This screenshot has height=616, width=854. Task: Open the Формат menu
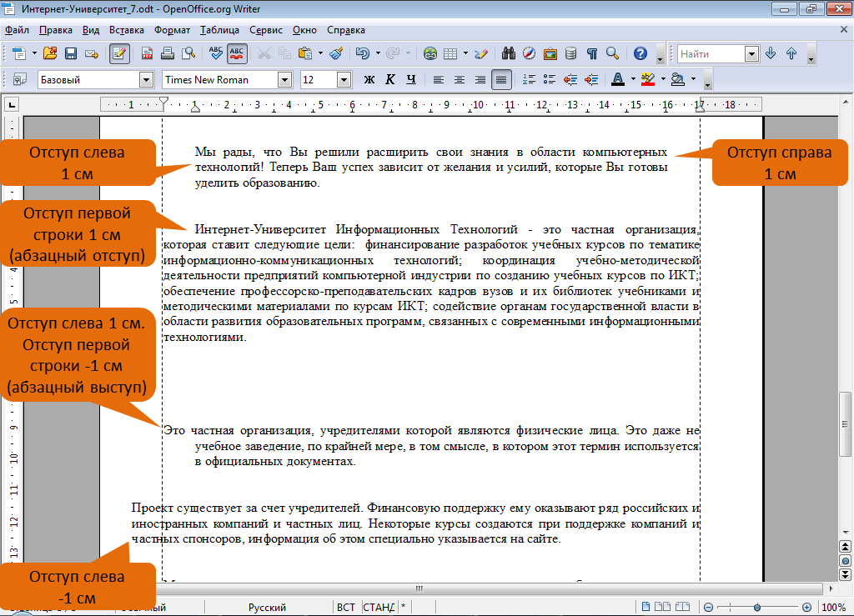[172, 30]
